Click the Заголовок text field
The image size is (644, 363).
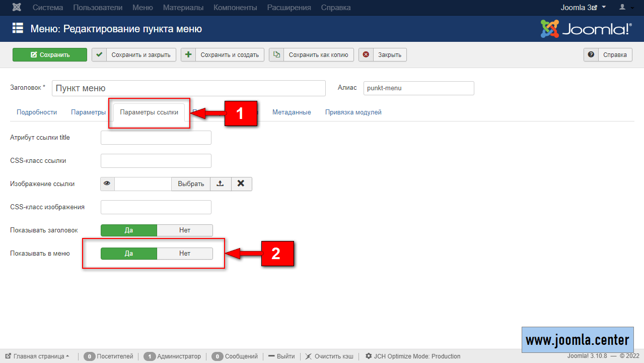pyautogui.click(x=189, y=88)
